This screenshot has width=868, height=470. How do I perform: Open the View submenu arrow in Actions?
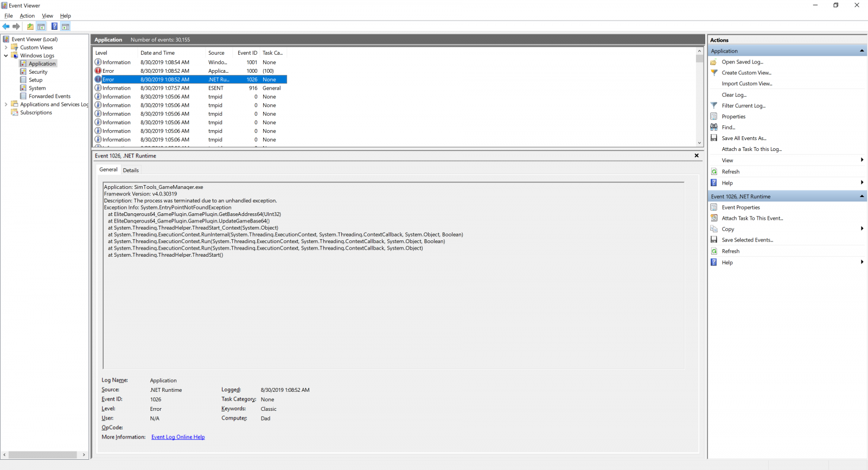(861, 160)
